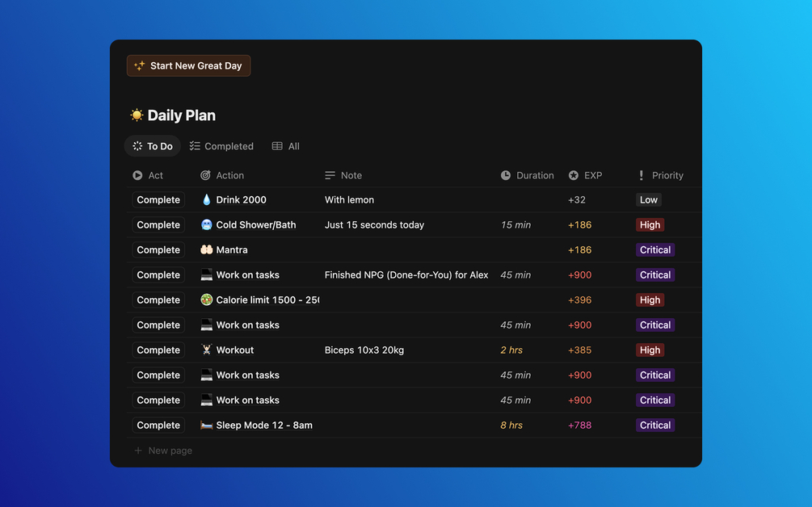Screen dimensions: 812x507
Task: Complete the Drink 2000 task
Action: [158, 199]
